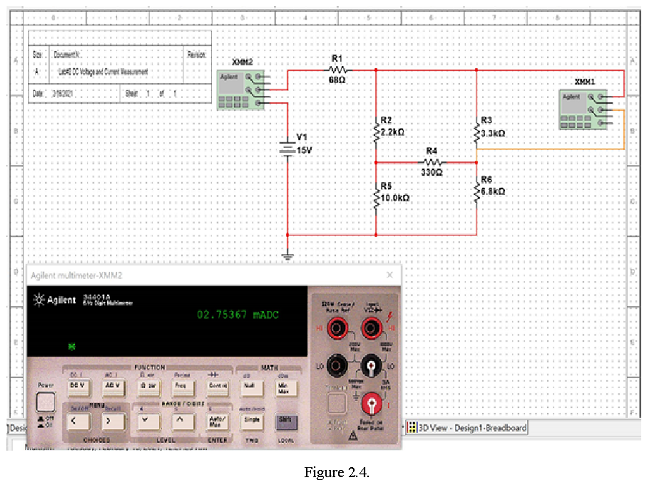This screenshot has height=489, width=652.
Task: Activate the Min Max math button
Action: [286, 388]
